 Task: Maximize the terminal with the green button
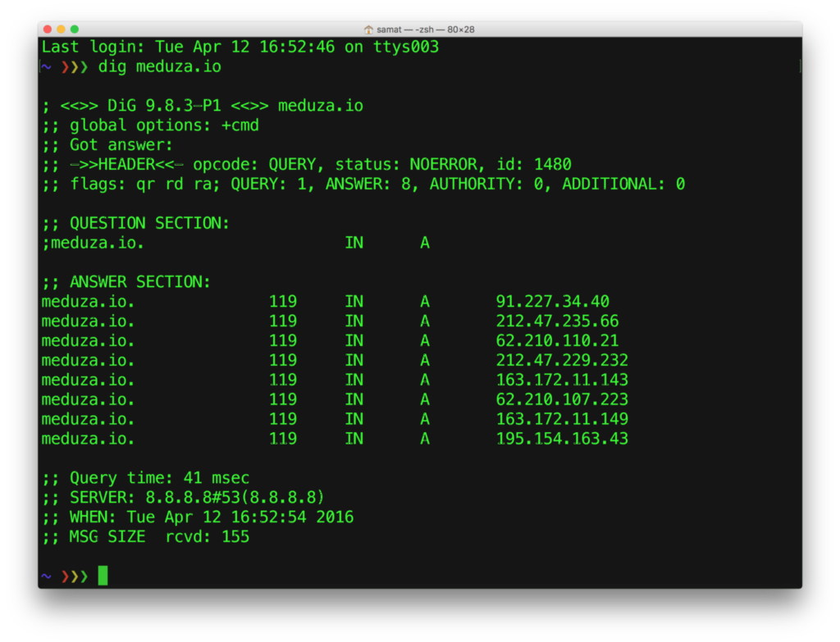pos(75,29)
